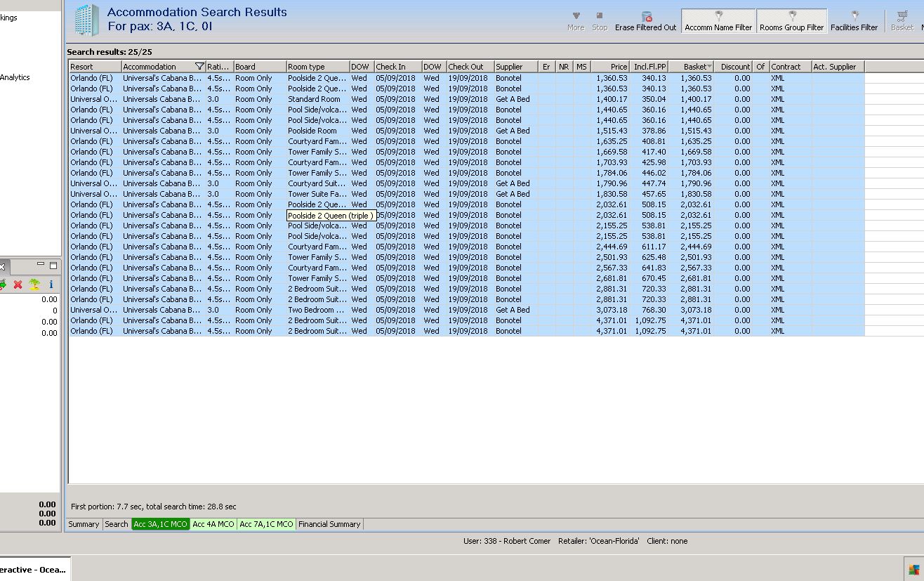Click the hotel building icon in header
924x581 pixels.
pyautogui.click(x=87, y=20)
